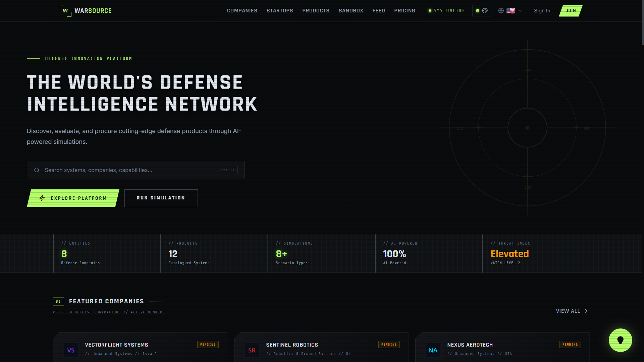Image resolution: width=644 pixels, height=362 pixels.
Task: Expand the language selector chevron
Action: point(520,11)
